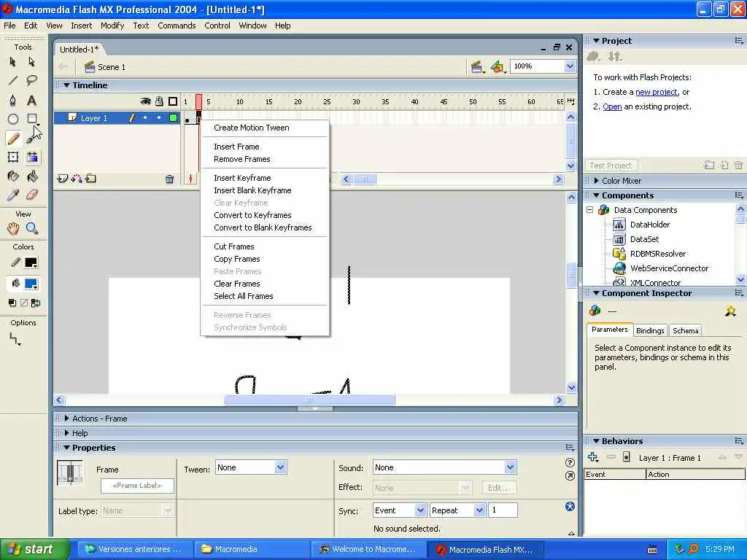The image size is (747, 560).
Task: Select the Brush tool
Action: [x=31, y=138]
